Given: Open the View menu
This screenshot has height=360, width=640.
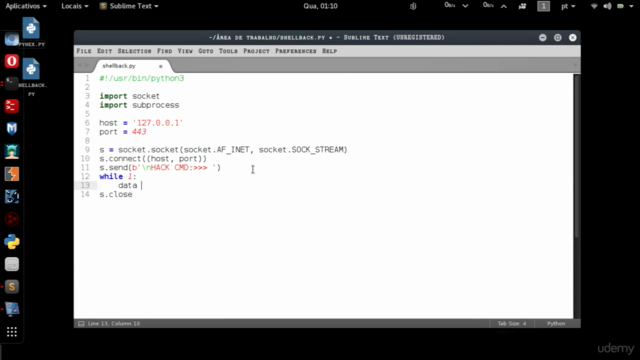Looking at the screenshot, I should tap(185, 51).
